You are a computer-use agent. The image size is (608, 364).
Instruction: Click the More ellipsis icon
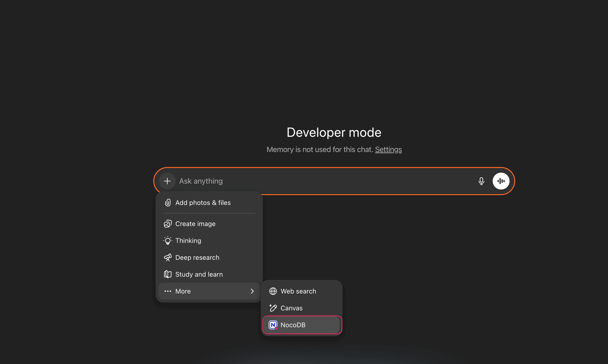point(168,291)
